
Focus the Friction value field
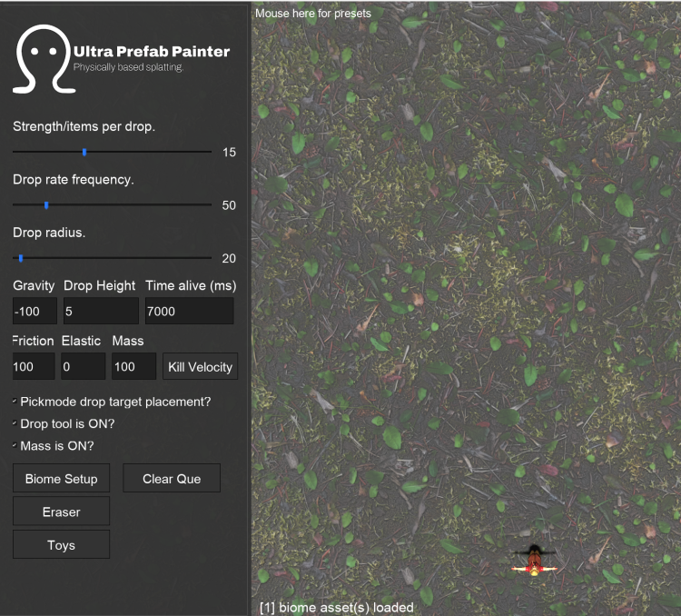point(35,367)
